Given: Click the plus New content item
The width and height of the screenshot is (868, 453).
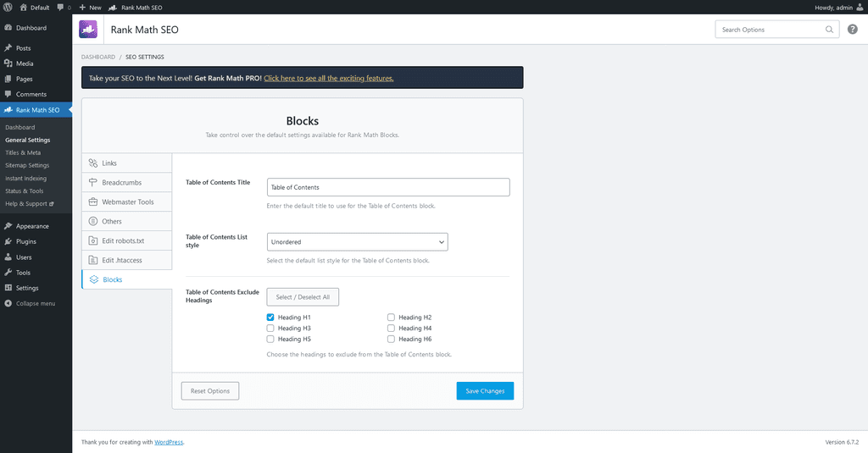Looking at the screenshot, I should click(90, 7).
